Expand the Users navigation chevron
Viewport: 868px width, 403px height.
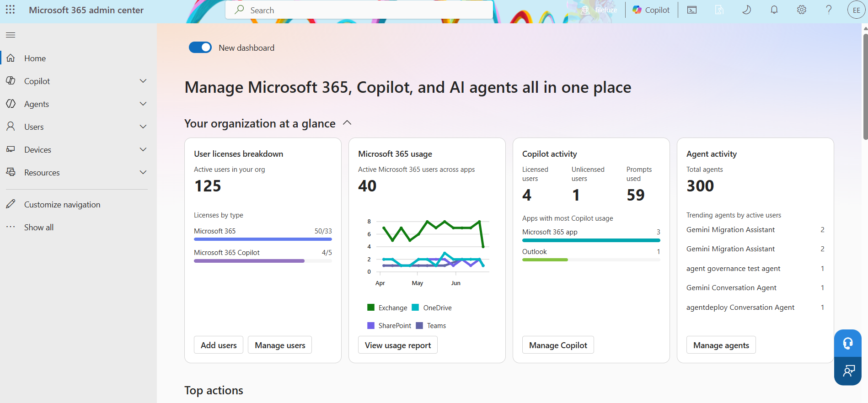[x=143, y=127]
